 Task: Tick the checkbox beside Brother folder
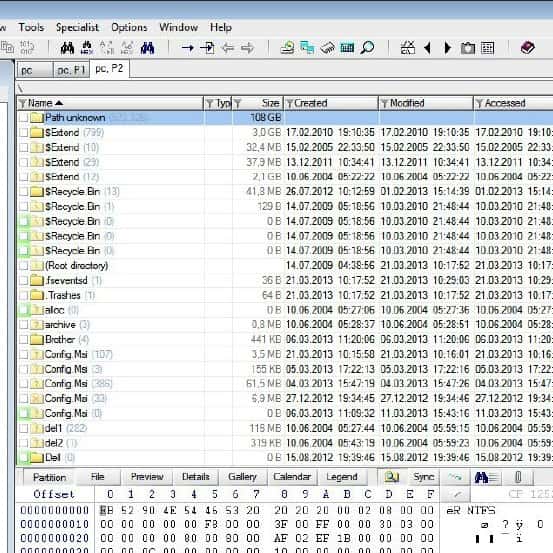click(x=23, y=340)
